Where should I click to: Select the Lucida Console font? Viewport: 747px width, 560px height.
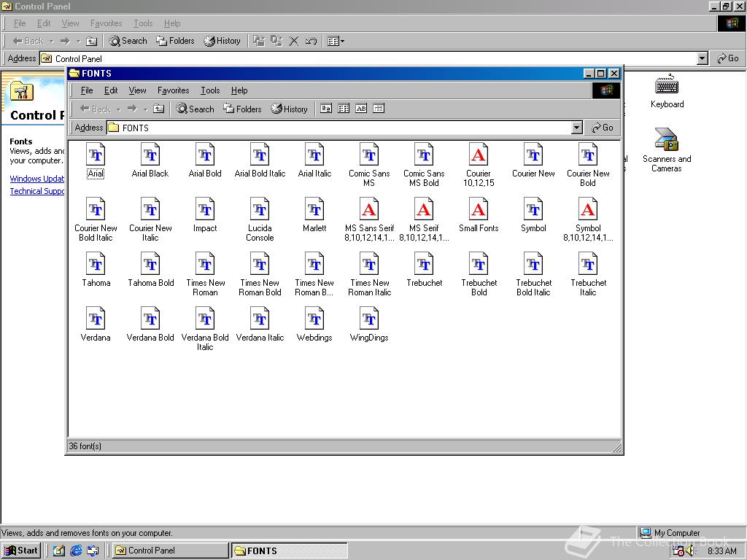(260, 210)
